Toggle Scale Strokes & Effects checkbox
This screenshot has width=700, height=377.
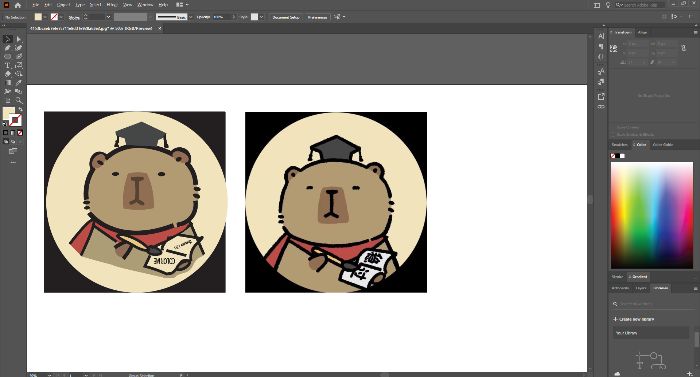tap(613, 134)
